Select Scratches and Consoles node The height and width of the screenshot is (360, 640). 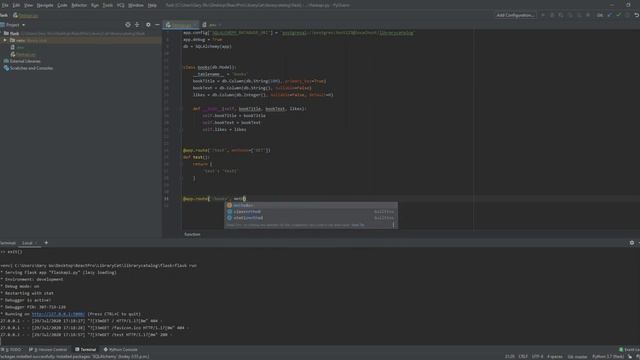[29, 68]
